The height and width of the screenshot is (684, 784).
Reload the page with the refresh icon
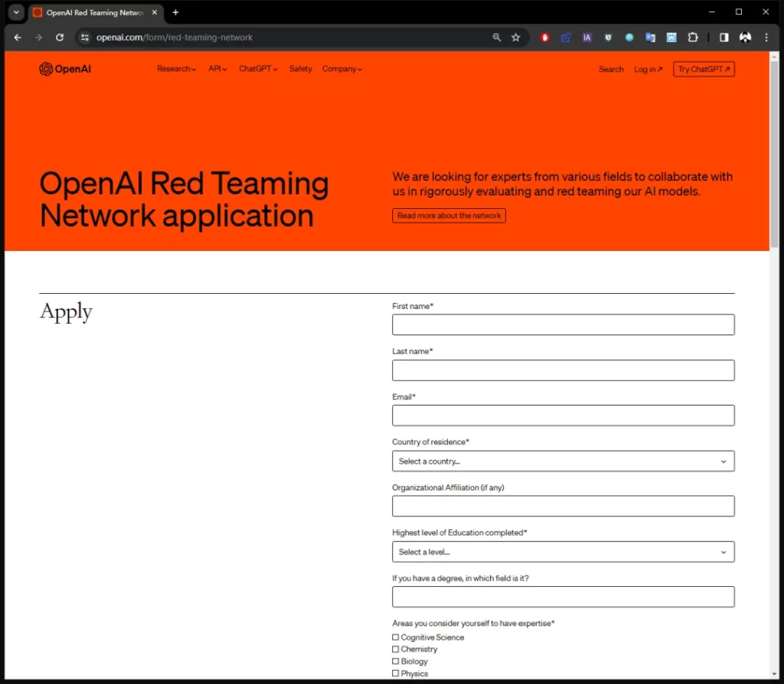tap(60, 37)
